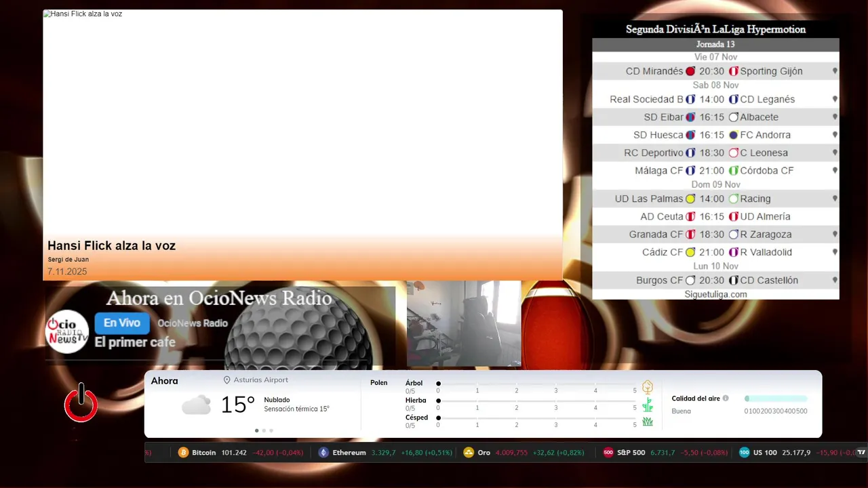The width and height of the screenshot is (868, 488).
Task: Open the Siguetuliga.com link
Action: pyautogui.click(x=715, y=294)
